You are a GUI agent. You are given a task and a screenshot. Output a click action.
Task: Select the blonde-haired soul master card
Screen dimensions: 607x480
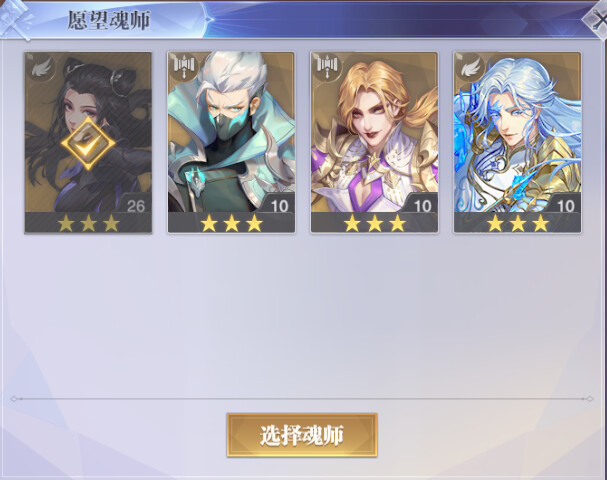click(374, 142)
